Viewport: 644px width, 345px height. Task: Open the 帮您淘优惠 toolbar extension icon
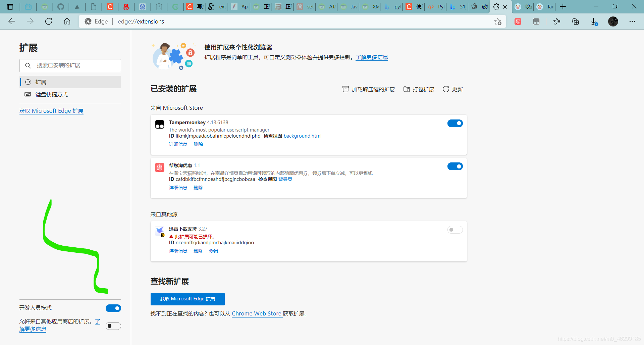pos(518,21)
